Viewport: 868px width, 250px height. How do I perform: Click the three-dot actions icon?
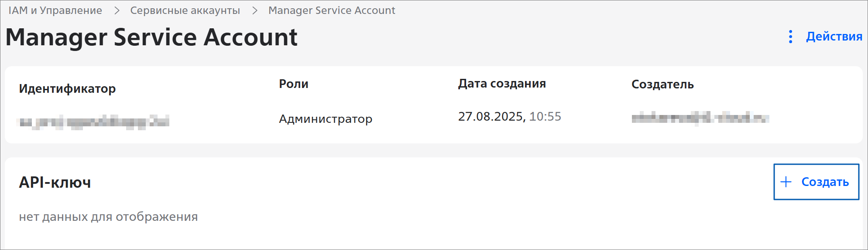790,37
